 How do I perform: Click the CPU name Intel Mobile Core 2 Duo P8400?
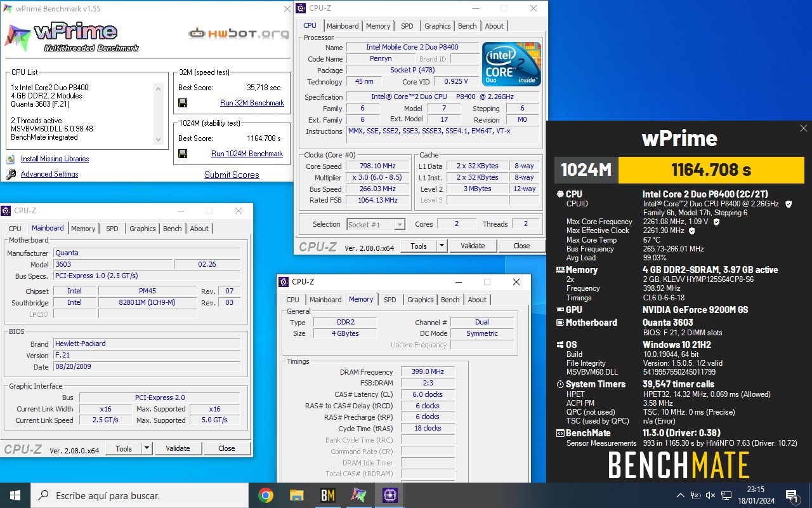pos(412,48)
